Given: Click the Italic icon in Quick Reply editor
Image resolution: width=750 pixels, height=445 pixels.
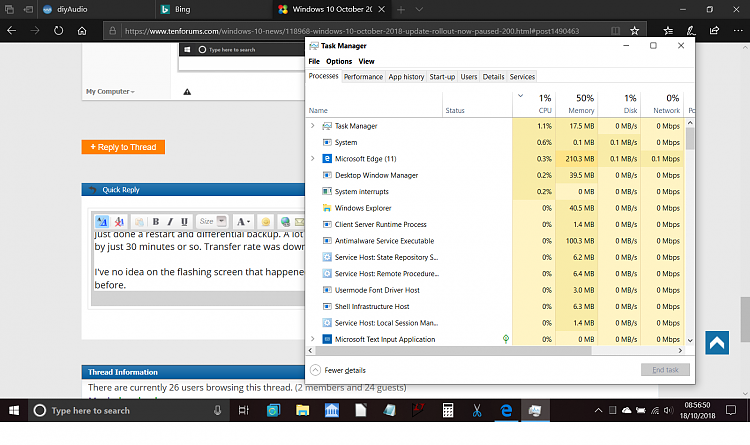Looking at the screenshot, I should pyautogui.click(x=170, y=222).
